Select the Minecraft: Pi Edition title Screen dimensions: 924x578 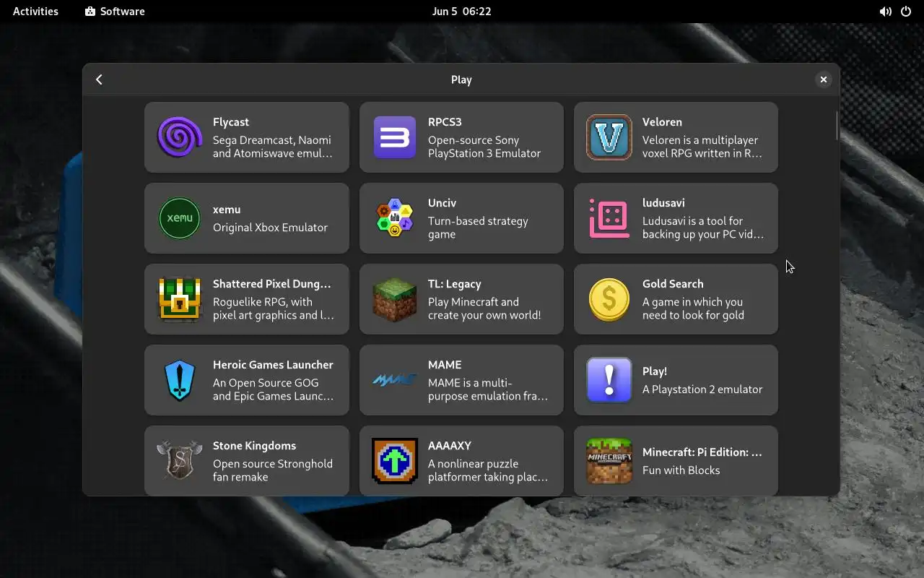pyautogui.click(x=702, y=452)
